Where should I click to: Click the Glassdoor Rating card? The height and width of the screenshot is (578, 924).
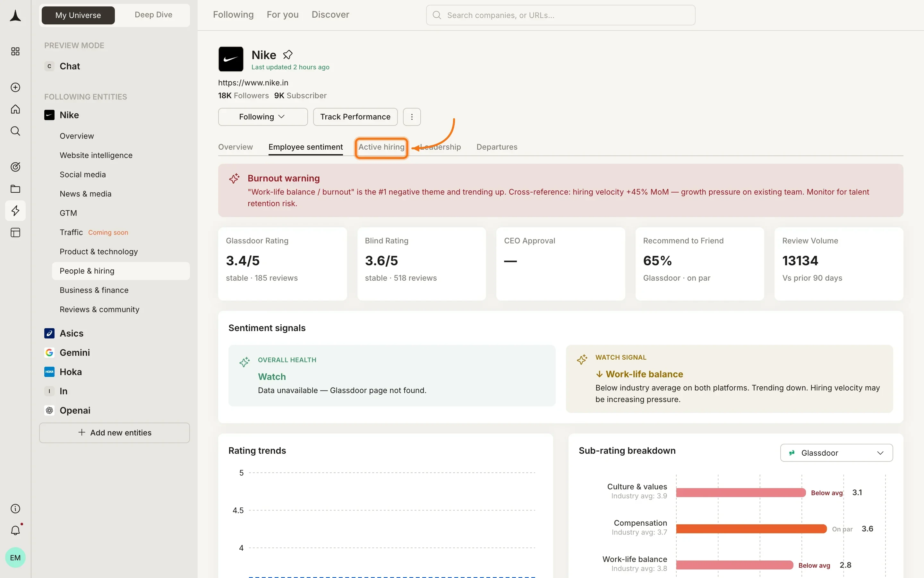(x=283, y=264)
